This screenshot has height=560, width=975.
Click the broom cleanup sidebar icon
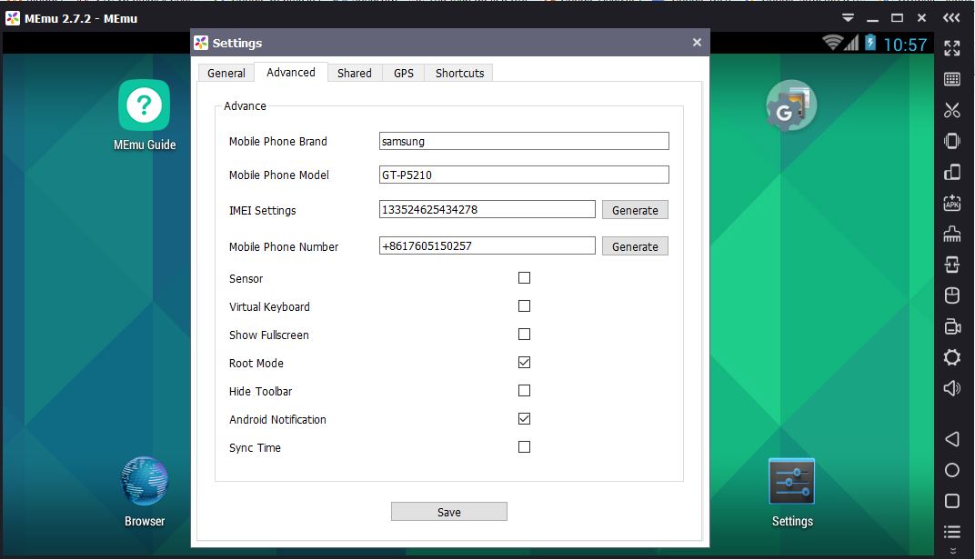[951, 234]
